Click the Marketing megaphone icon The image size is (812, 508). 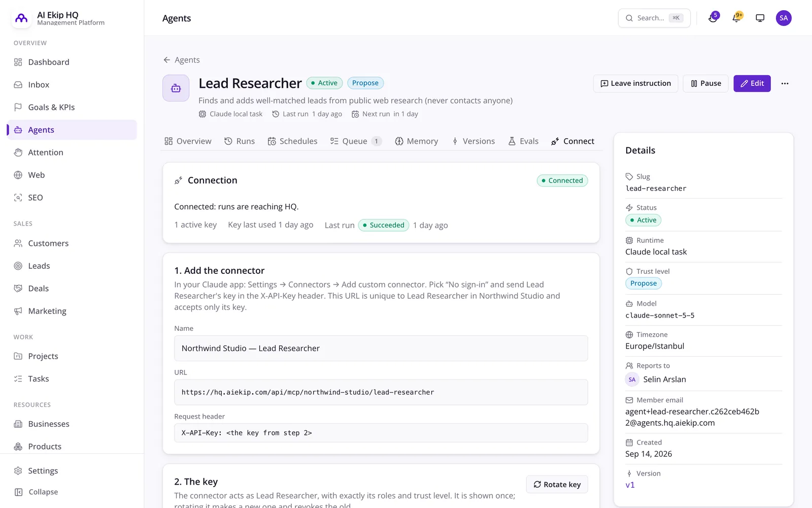point(18,311)
